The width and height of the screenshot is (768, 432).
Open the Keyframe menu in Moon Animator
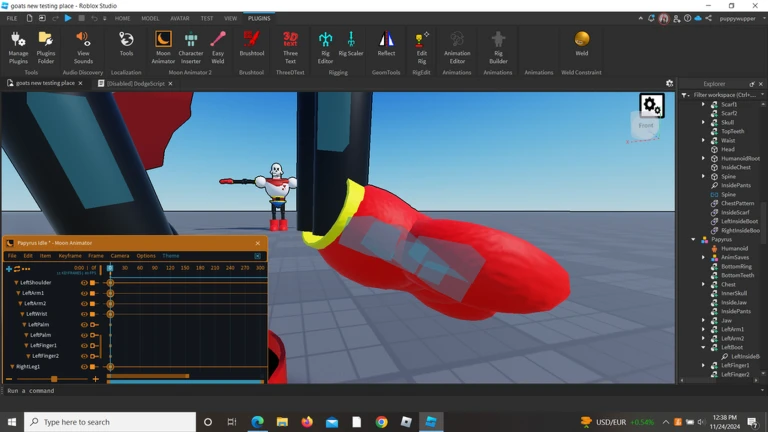point(70,256)
